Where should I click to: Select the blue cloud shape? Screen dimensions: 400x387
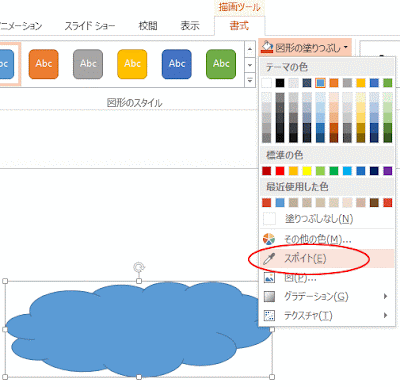139,330
